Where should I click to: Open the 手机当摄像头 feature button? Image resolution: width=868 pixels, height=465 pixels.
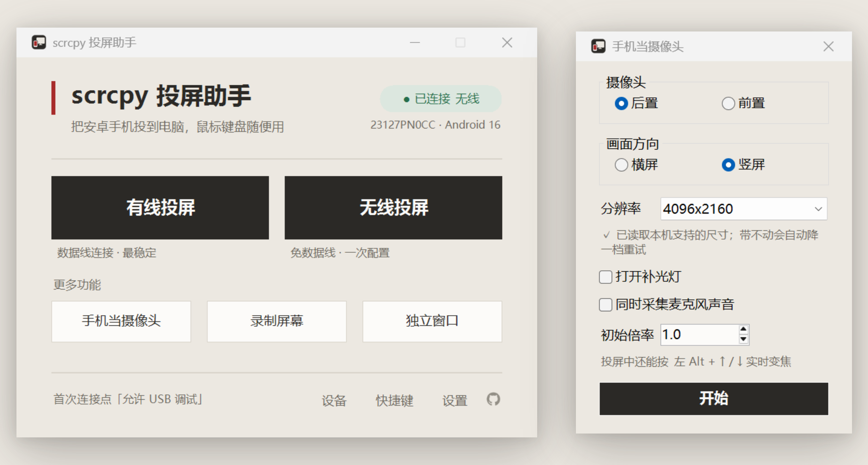tap(121, 321)
